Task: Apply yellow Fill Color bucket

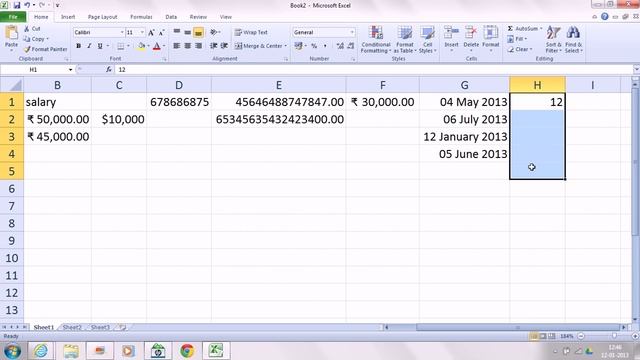Action: tap(141, 46)
